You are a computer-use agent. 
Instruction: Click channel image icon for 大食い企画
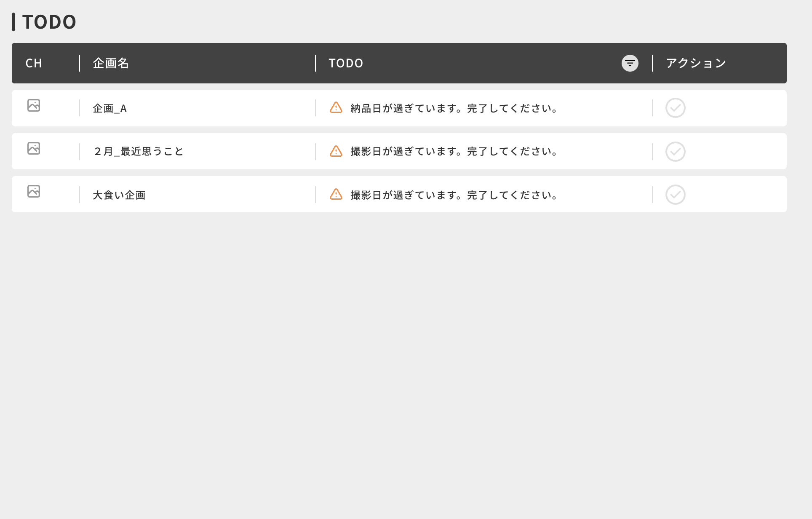click(34, 191)
